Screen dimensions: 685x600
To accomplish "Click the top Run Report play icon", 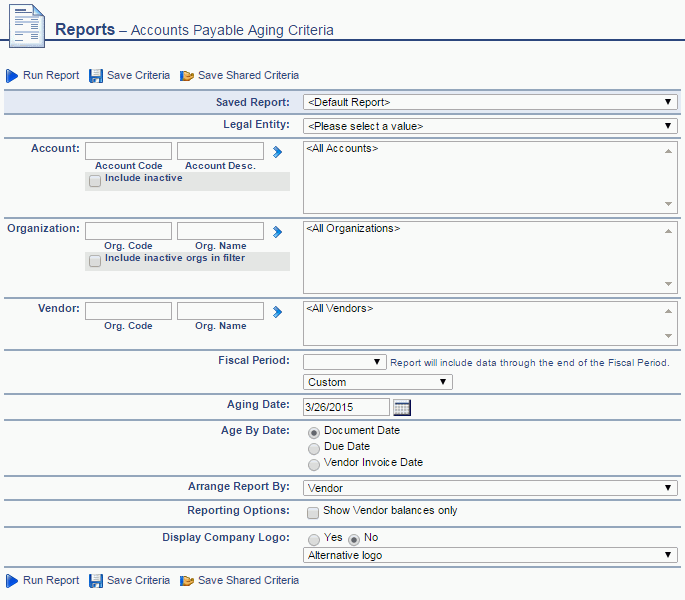I will 12,76.
